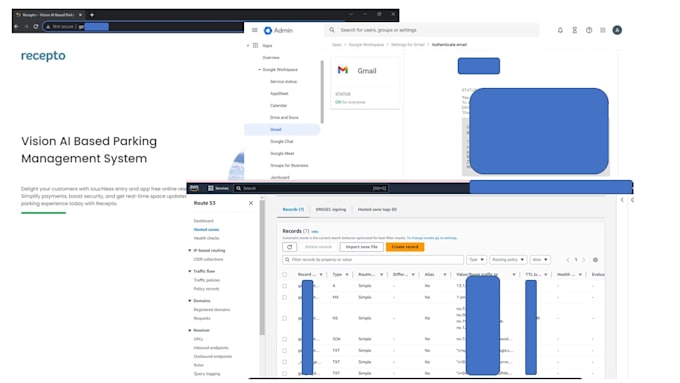Collapse the Apps section in Admin sidebar
Screen dimensions: 680x383
[248, 45]
